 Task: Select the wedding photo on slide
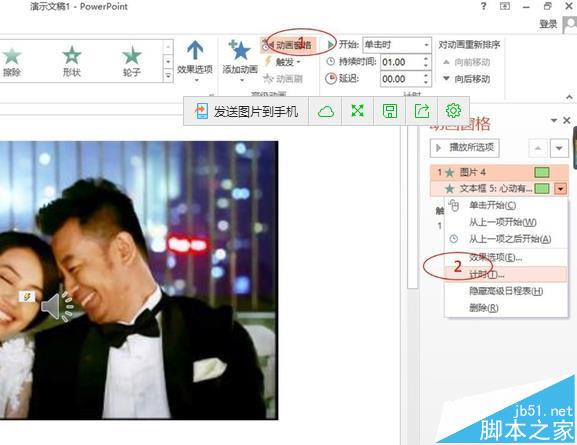tap(139, 280)
